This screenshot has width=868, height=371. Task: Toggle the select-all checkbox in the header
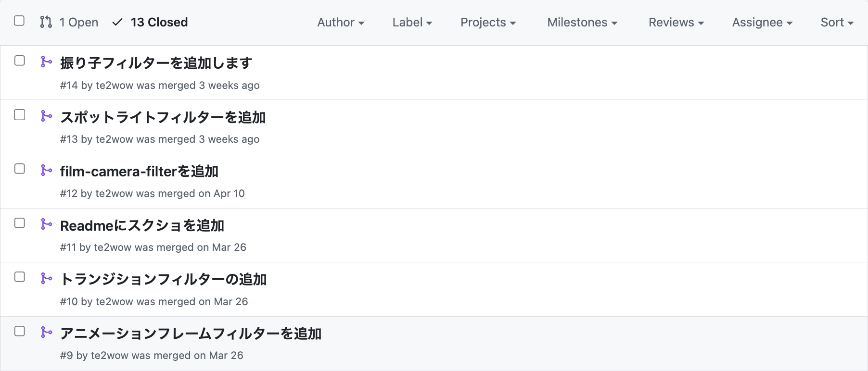19,21
